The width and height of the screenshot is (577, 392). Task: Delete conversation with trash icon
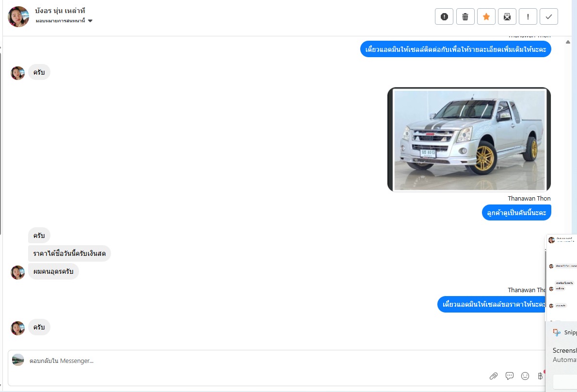pos(465,16)
